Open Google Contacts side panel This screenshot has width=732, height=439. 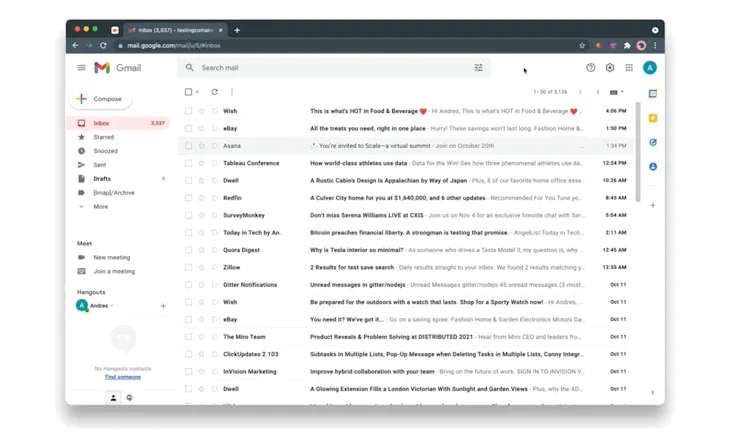click(653, 167)
